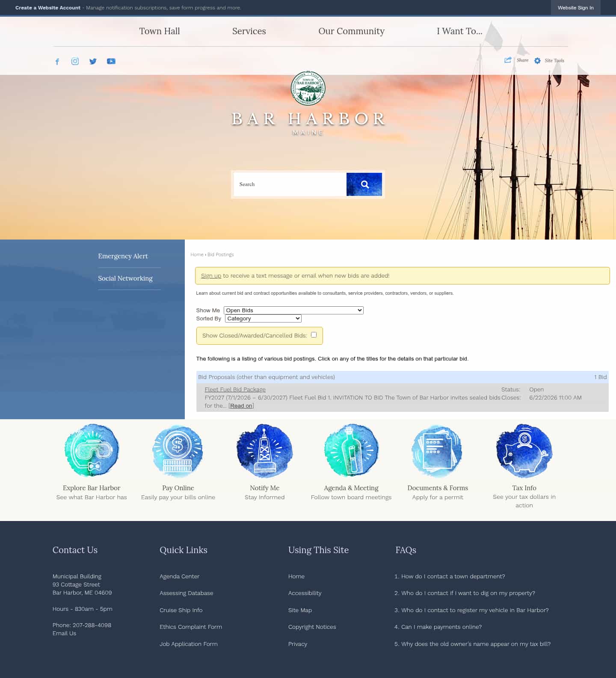Open FAQ about digging on my property
Image resolution: width=616 pixels, height=678 pixels.
(x=468, y=593)
